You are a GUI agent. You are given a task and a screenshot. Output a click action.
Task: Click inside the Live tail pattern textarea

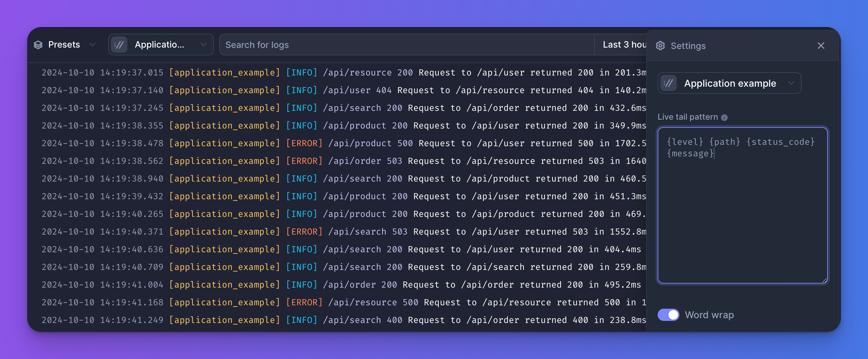(x=742, y=205)
